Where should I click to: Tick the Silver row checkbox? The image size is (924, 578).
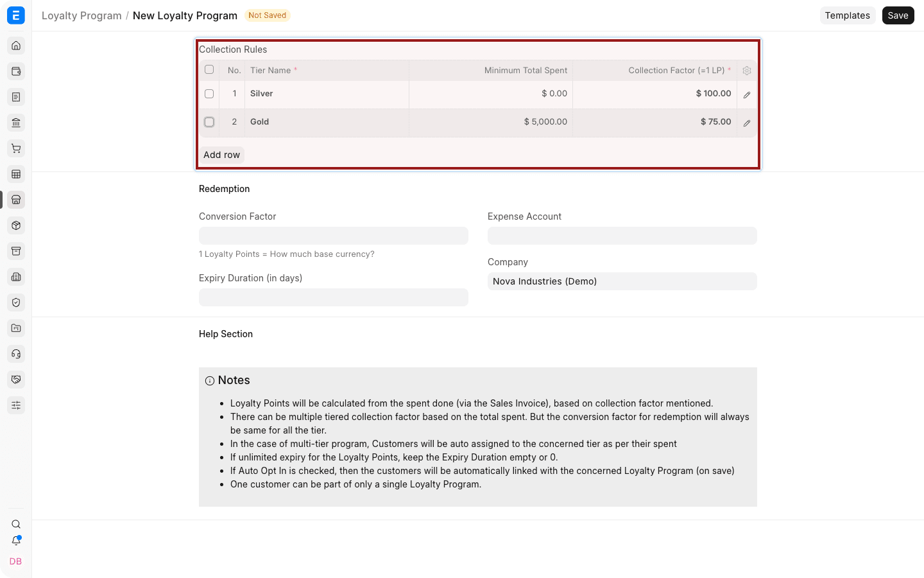[209, 94]
